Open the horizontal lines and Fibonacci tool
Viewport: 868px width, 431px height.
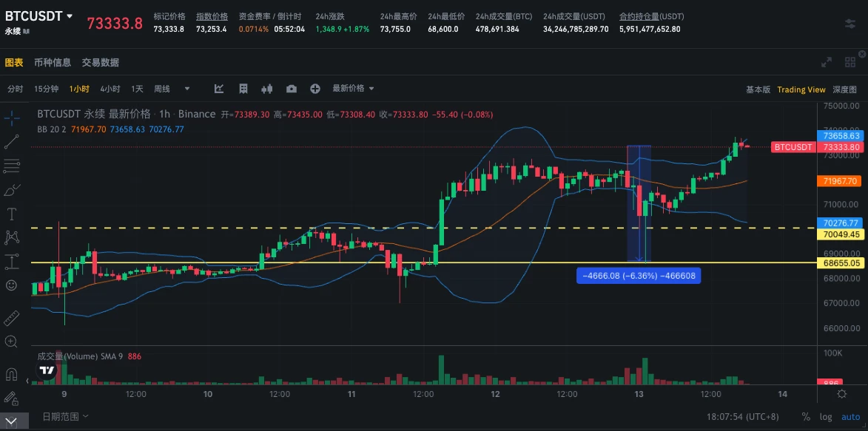(12, 165)
